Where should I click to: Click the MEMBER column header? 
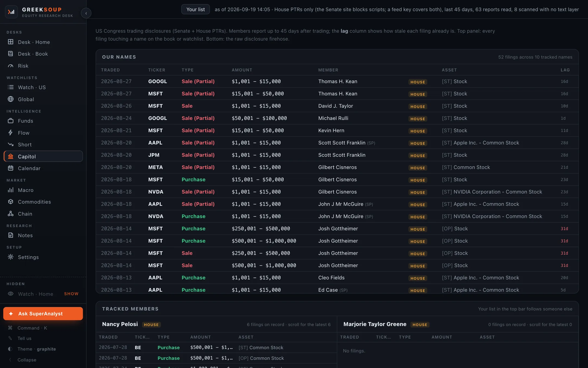[328, 70]
